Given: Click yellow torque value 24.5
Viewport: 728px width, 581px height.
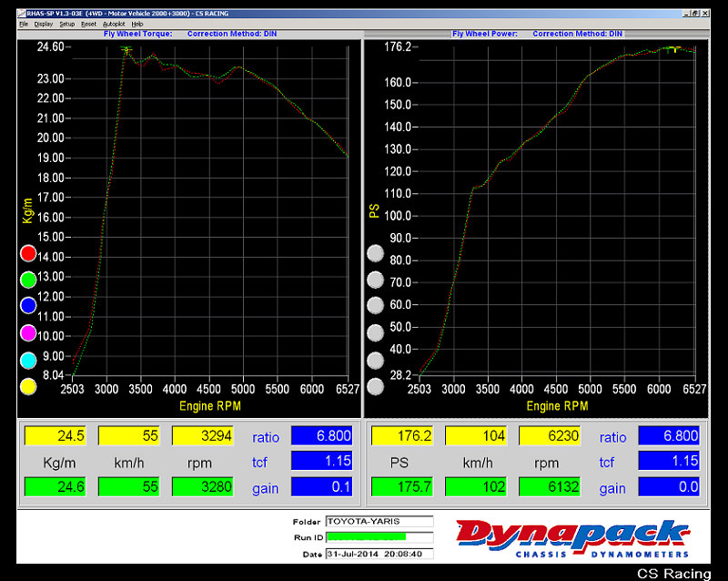Looking at the screenshot, I should click(x=56, y=435).
